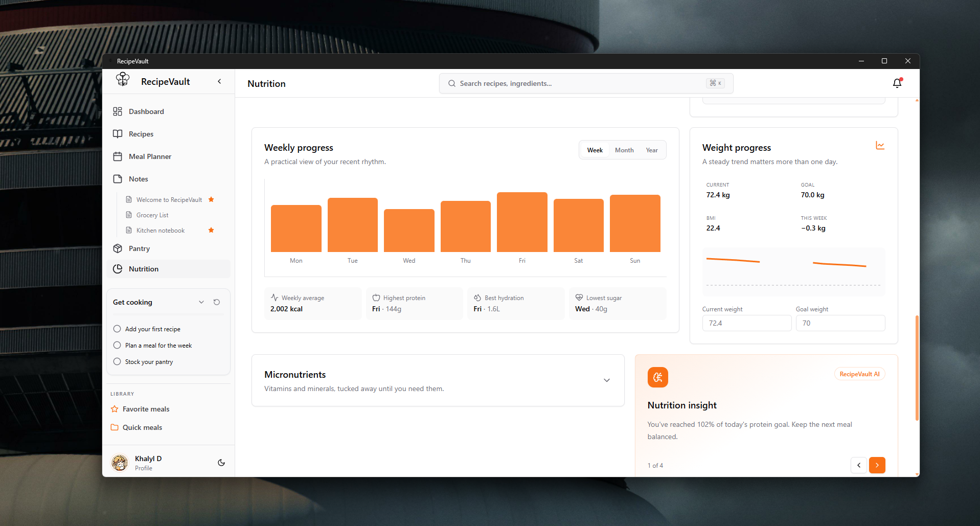Click the Notes page icon
The height and width of the screenshot is (526, 980).
click(118, 179)
